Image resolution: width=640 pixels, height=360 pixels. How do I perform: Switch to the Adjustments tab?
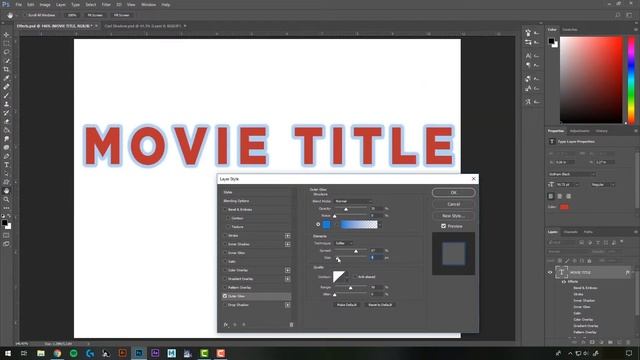580,131
